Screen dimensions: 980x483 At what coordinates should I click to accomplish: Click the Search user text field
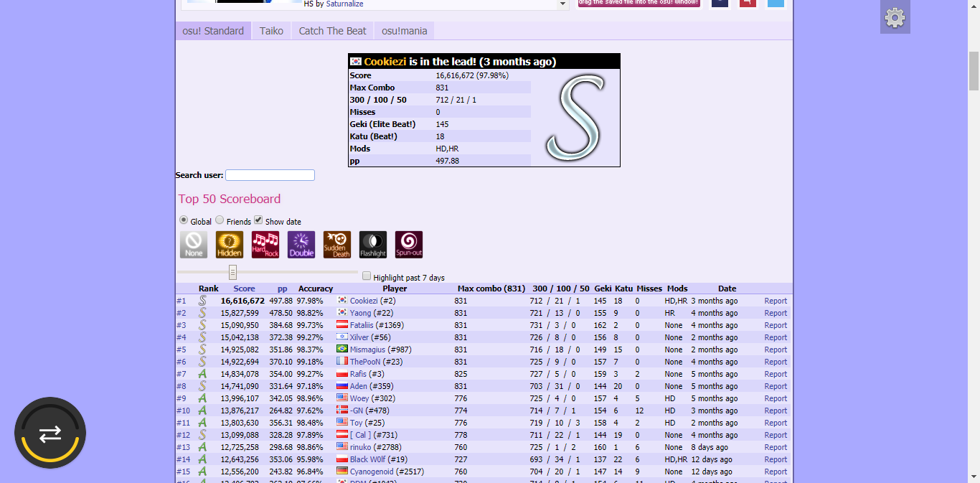270,175
